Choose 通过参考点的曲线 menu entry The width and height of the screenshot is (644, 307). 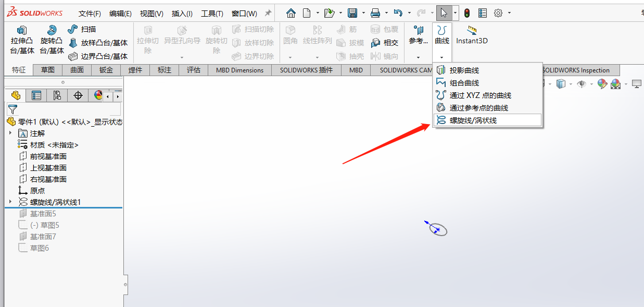pos(488,108)
